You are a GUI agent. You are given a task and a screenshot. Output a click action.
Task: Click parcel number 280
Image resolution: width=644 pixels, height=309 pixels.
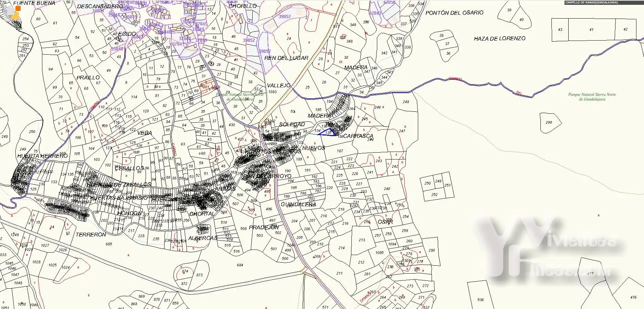(432, 250)
